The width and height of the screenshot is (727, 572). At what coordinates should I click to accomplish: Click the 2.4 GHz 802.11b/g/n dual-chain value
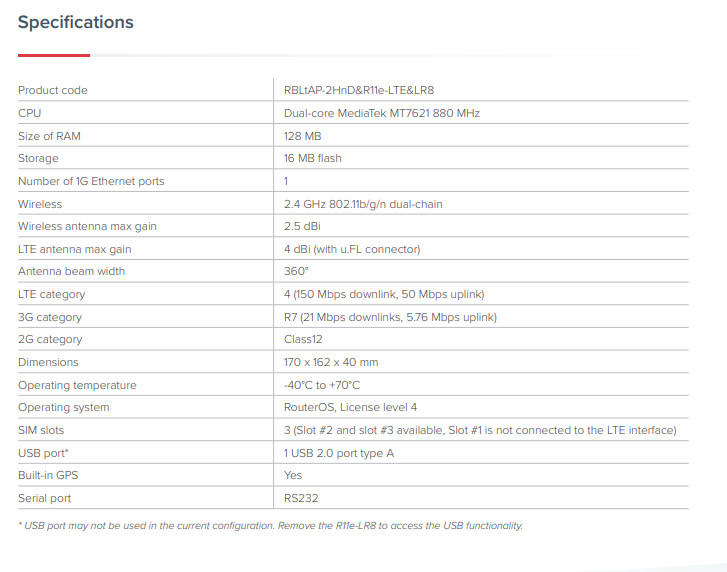(363, 204)
